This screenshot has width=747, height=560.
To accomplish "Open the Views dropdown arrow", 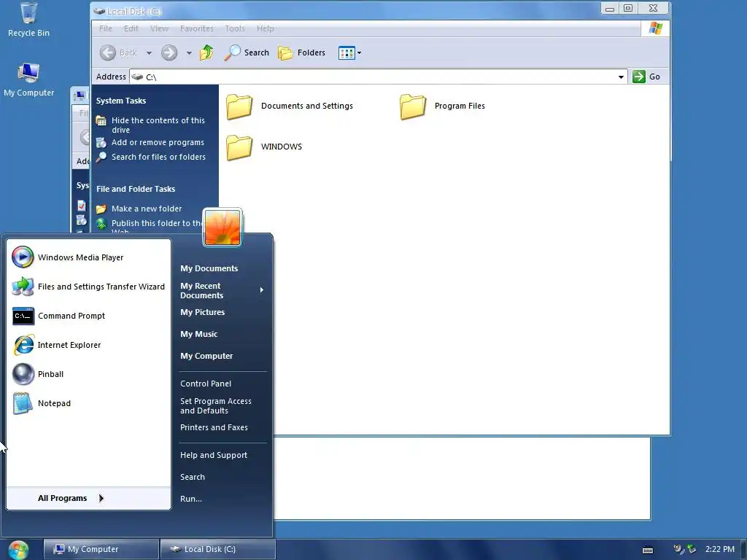I will (x=359, y=52).
